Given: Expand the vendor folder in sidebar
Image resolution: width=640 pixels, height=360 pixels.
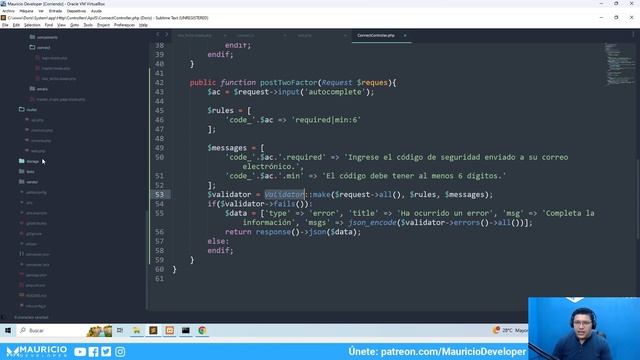Looking at the screenshot, I should click(x=29, y=182).
